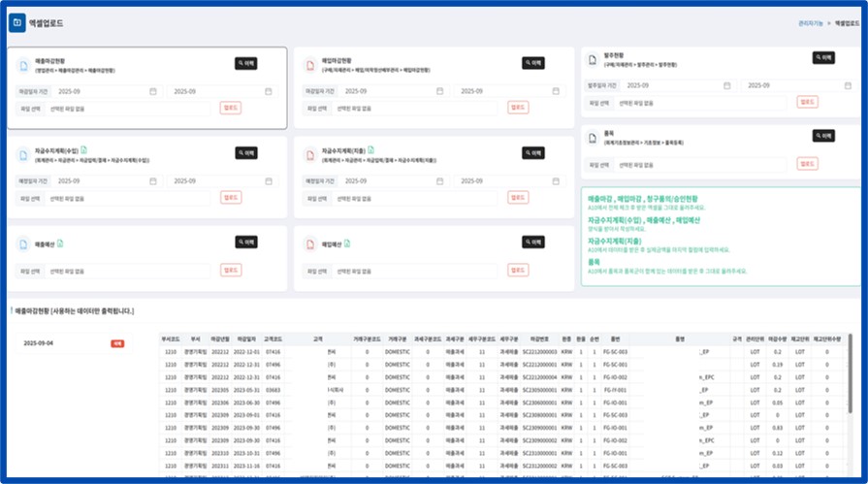868x484 pixels.
Task: View 이력 history for 품목 card
Action: coord(823,137)
